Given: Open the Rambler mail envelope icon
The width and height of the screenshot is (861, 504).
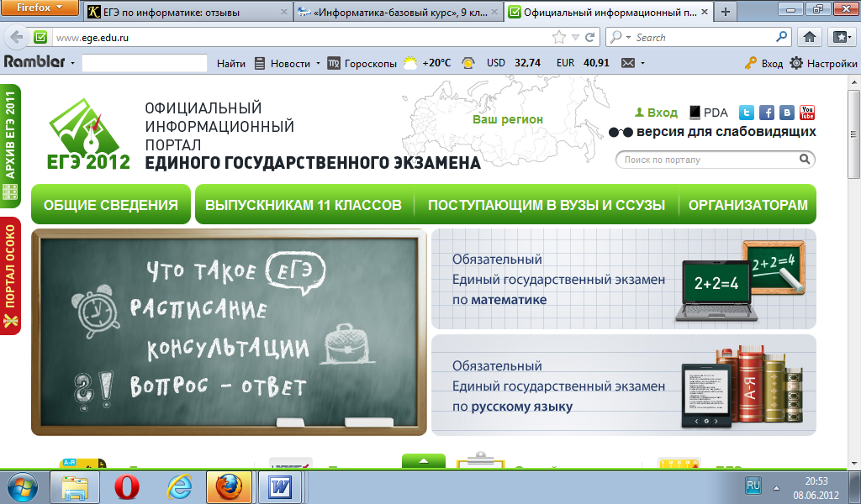Looking at the screenshot, I should (x=627, y=63).
